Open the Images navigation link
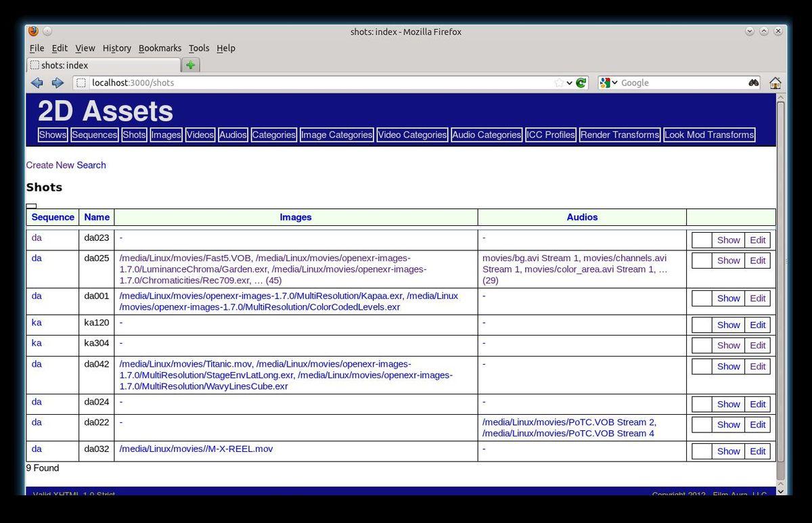812x523 pixels. [166, 135]
